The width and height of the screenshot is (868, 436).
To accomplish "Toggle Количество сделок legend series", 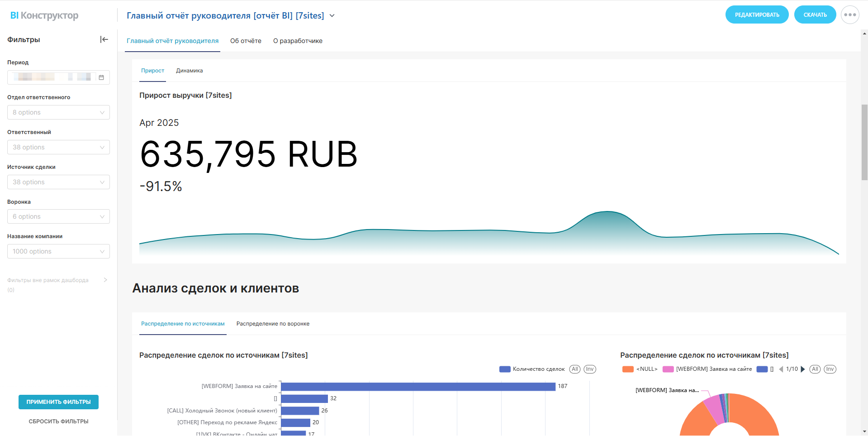I will point(532,369).
